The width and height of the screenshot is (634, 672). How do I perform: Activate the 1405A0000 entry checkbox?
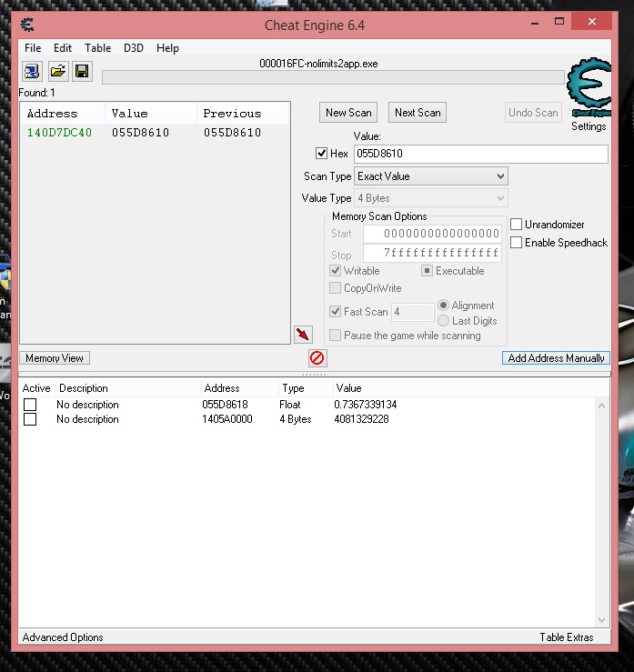tap(30, 419)
